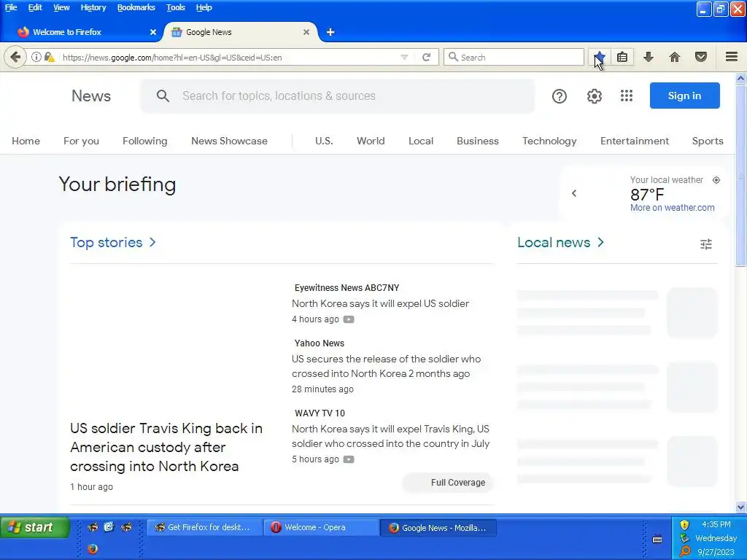Select the U.S. news category
The width and height of the screenshot is (747, 560).
[x=324, y=141]
